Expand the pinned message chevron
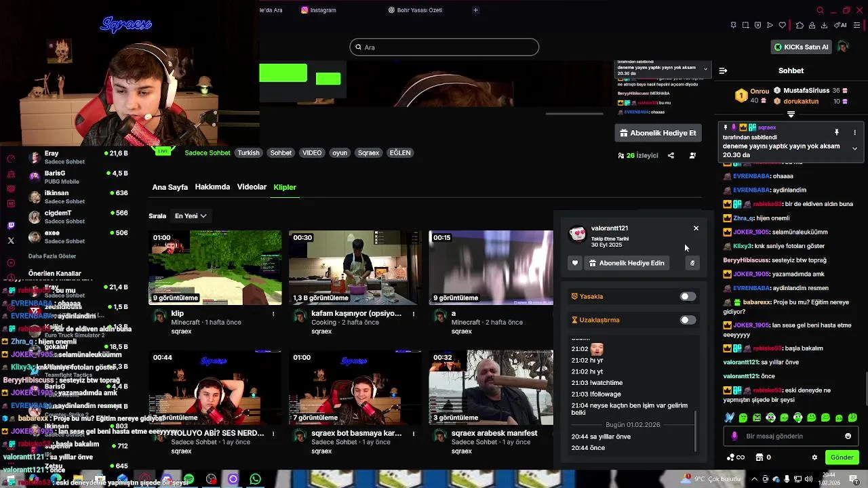Screen dimensions: 868x488 pyautogui.click(x=854, y=148)
